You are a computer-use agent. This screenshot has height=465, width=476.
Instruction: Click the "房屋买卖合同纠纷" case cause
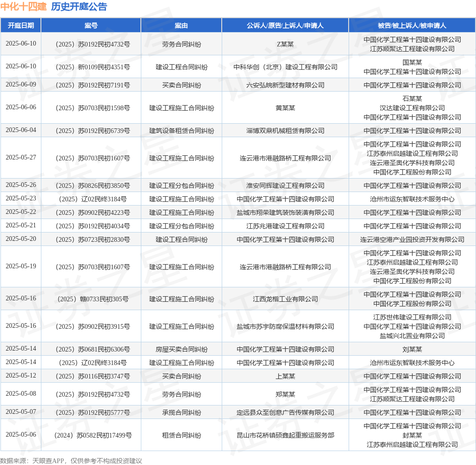pyautogui.click(x=182, y=349)
